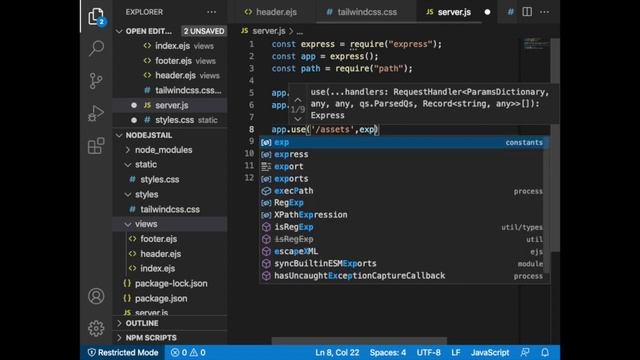Expand the NPM Scripts section
This screenshot has height=360, width=640.
(151, 338)
